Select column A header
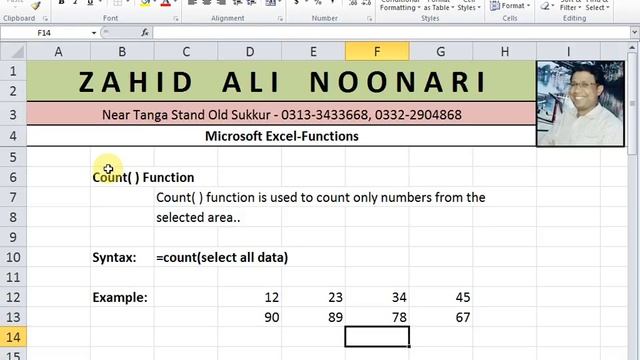 pyautogui.click(x=58, y=51)
